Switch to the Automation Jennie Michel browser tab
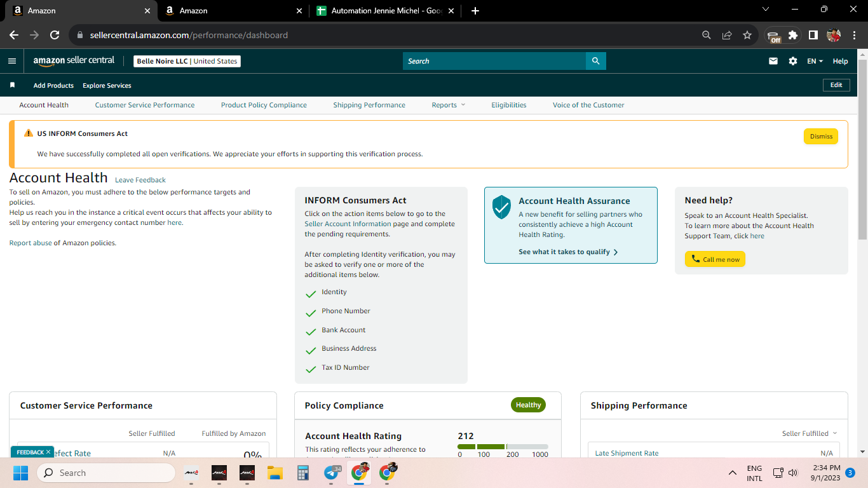The image size is (868, 488). [x=386, y=11]
